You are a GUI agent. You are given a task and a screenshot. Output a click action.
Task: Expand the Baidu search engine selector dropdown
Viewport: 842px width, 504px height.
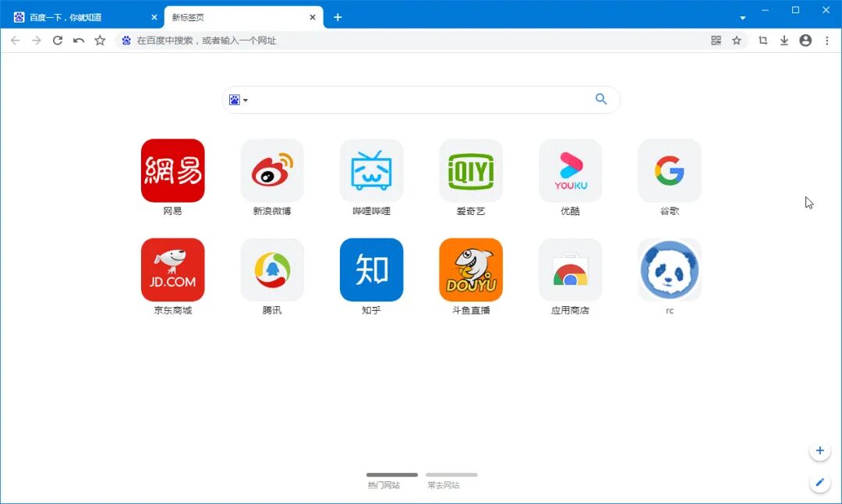click(239, 100)
